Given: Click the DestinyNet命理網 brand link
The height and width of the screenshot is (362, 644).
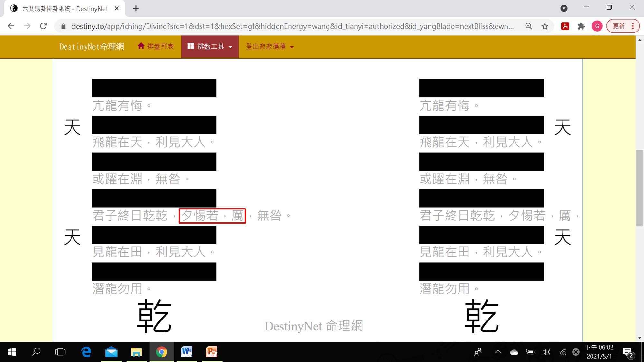Looking at the screenshot, I should [92, 47].
